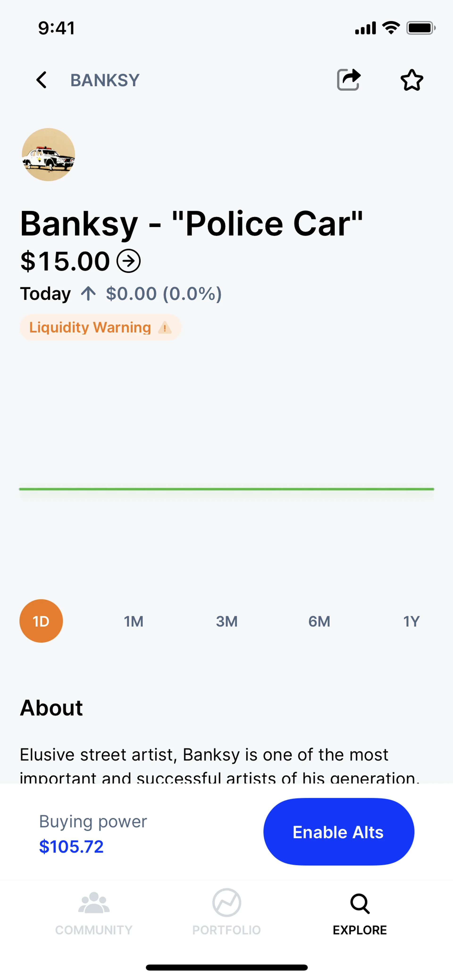Add to watchlist with star icon
Screen dimensions: 453x980
coord(411,80)
